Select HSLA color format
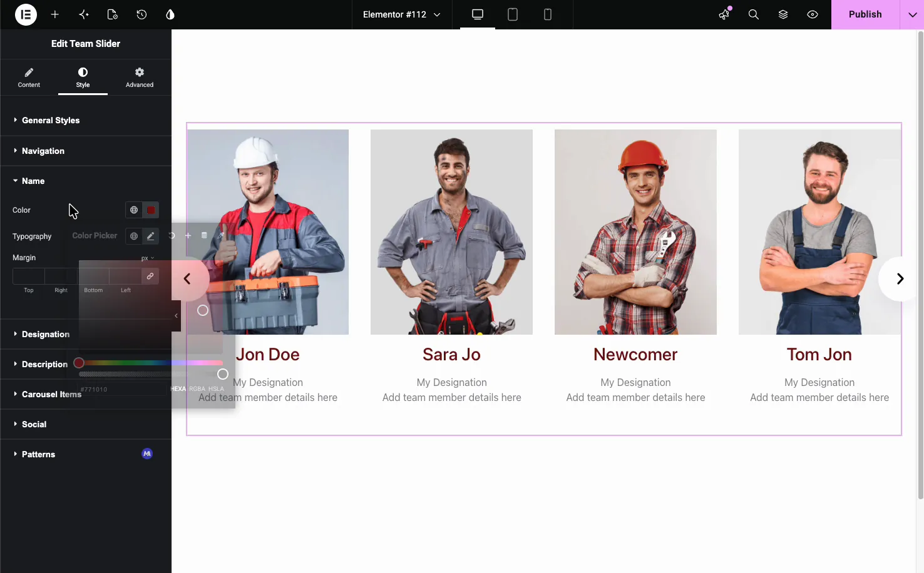This screenshot has height=573, width=924. pos(216,389)
